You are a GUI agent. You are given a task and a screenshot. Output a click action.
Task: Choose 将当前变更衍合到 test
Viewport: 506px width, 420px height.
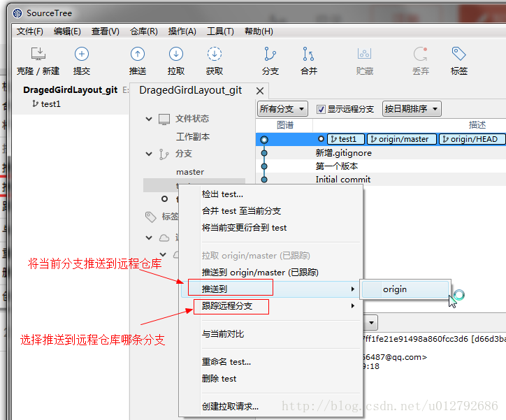pyautogui.click(x=270, y=228)
